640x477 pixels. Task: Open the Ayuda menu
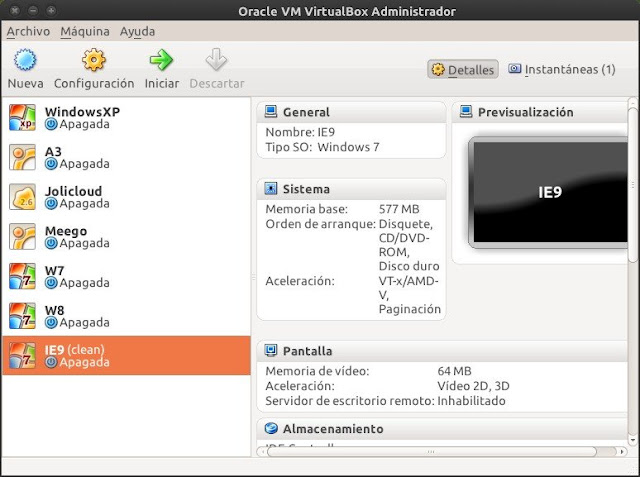tap(137, 31)
